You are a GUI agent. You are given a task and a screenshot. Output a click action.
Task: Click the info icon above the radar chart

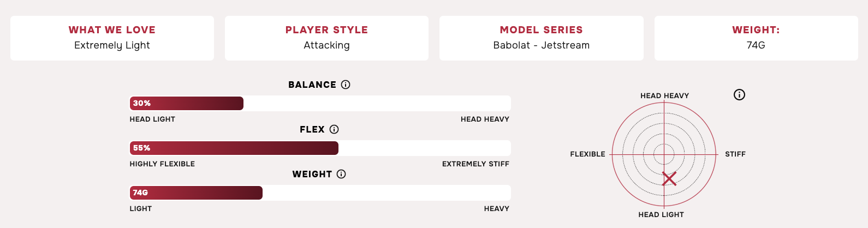coord(739,95)
